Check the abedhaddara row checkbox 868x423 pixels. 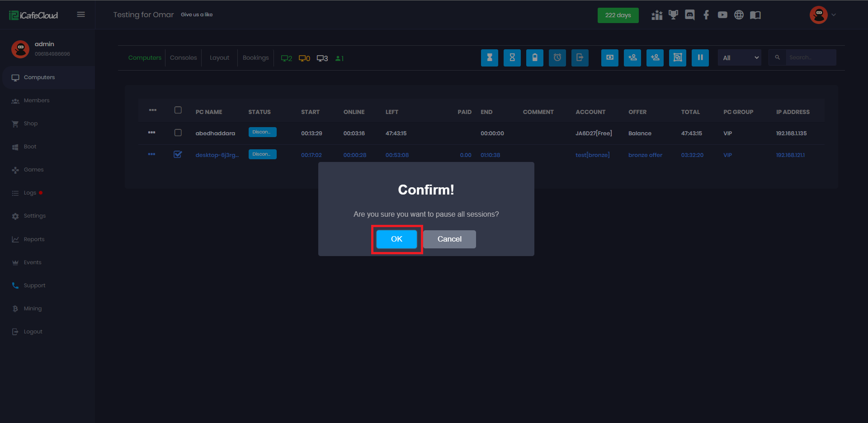click(x=178, y=133)
